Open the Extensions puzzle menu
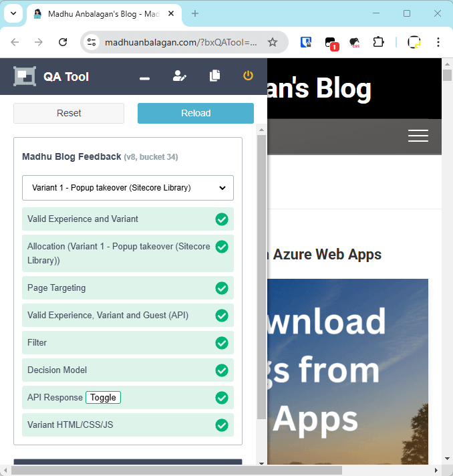This screenshot has height=476, width=453. pyautogui.click(x=378, y=42)
